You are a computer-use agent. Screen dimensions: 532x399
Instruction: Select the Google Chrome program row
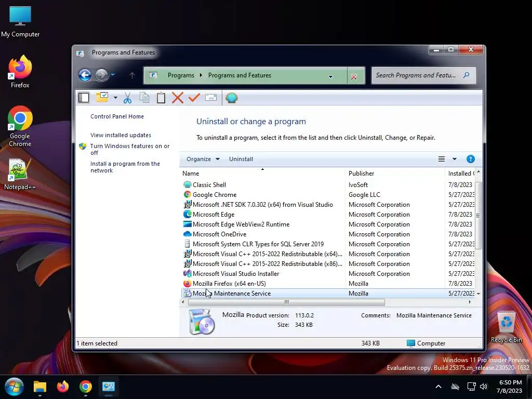pyautogui.click(x=327, y=194)
